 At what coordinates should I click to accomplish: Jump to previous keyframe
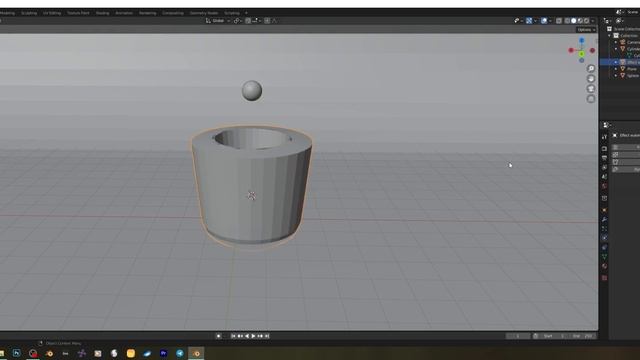click(x=240, y=336)
